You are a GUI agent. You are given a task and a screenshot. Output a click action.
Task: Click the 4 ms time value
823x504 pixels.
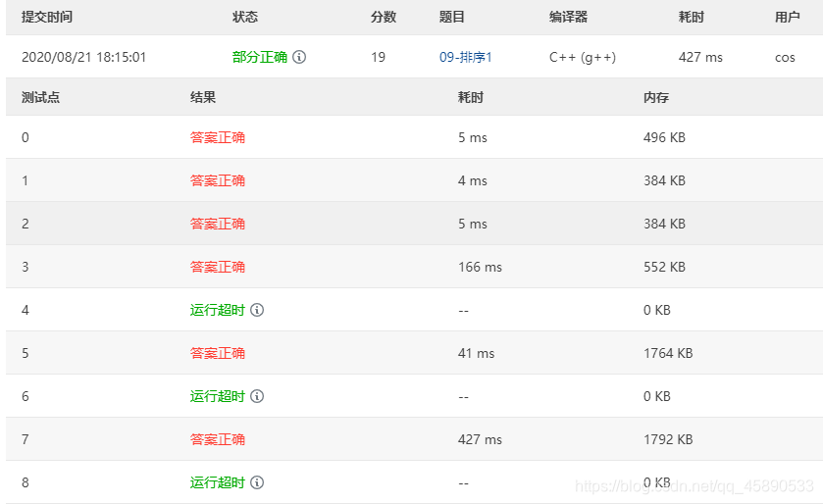(473, 180)
